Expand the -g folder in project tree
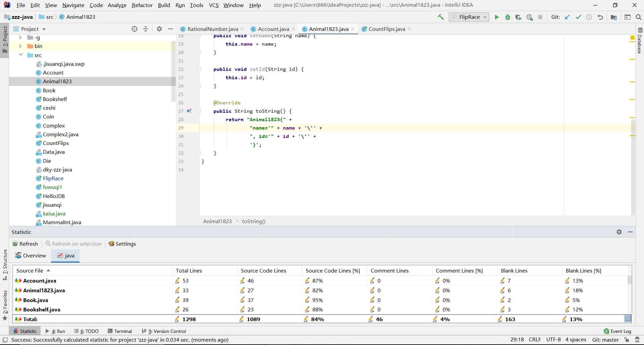This screenshot has width=644, height=345. click(x=20, y=37)
